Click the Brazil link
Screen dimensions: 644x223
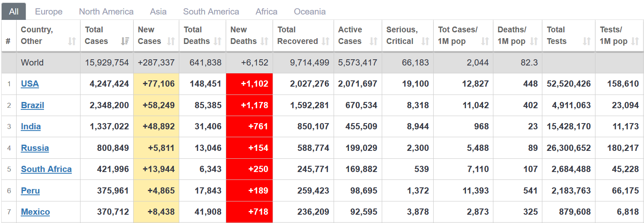32,105
